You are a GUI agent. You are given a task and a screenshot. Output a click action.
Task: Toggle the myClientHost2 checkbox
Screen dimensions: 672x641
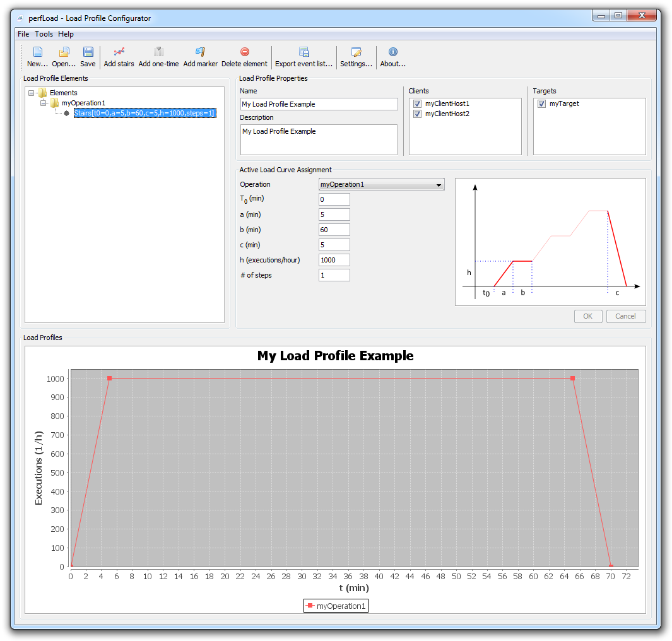(417, 114)
